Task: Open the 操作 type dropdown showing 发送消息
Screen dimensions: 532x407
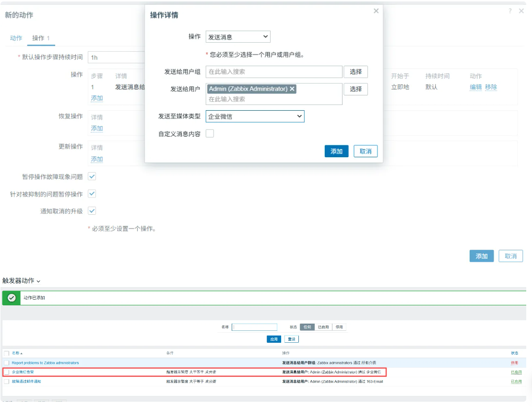Action: (x=238, y=37)
